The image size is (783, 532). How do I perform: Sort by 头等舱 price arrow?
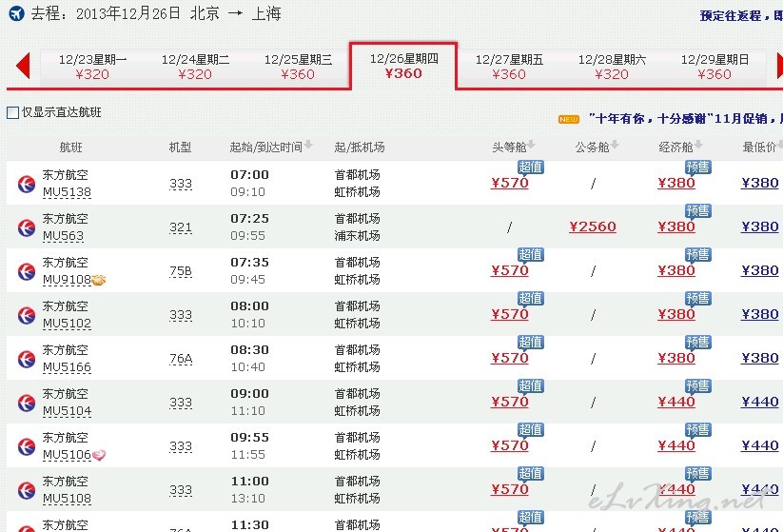[x=531, y=145]
